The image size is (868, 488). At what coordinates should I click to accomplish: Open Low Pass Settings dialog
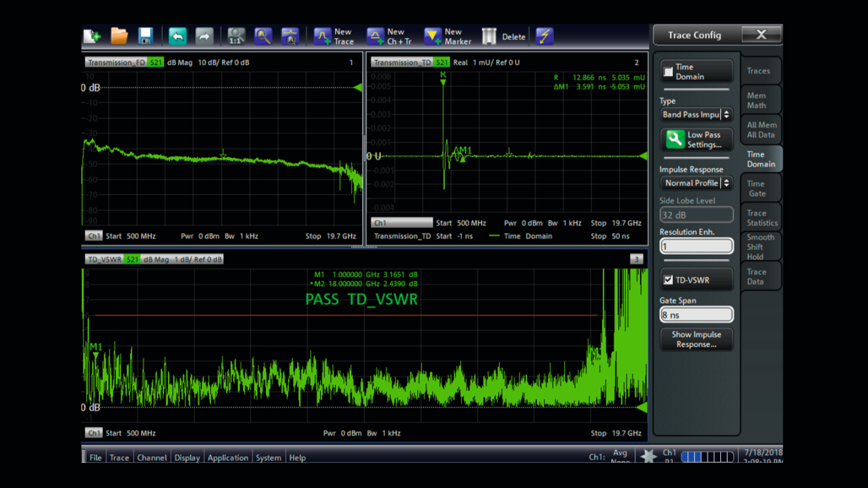click(x=696, y=140)
